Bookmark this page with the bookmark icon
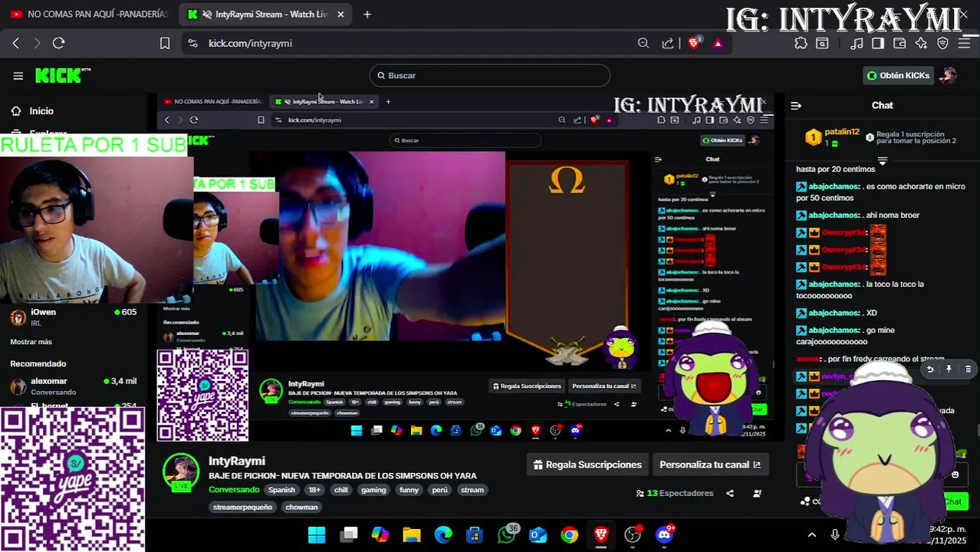 coord(164,43)
